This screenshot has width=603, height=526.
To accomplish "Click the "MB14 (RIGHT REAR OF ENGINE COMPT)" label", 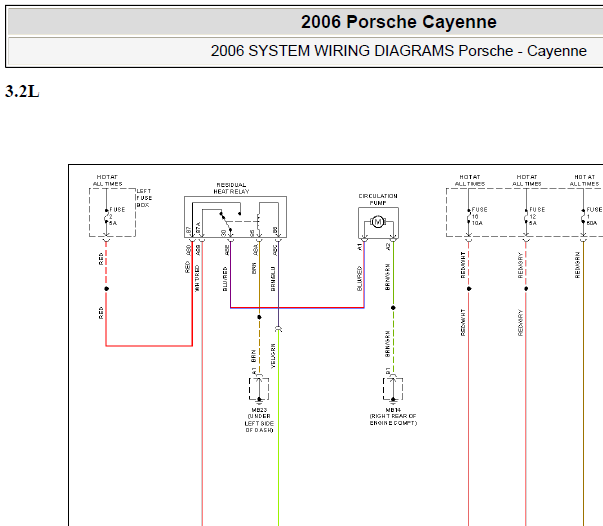I will point(393,416).
